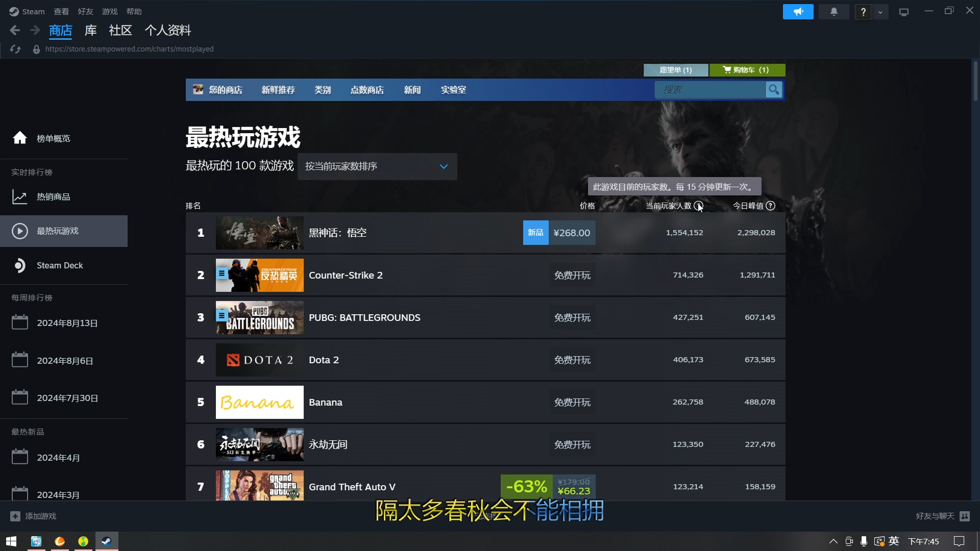Click the shopping cart icon in 购物车
Viewport: 980px width, 551px height.
[727, 70]
